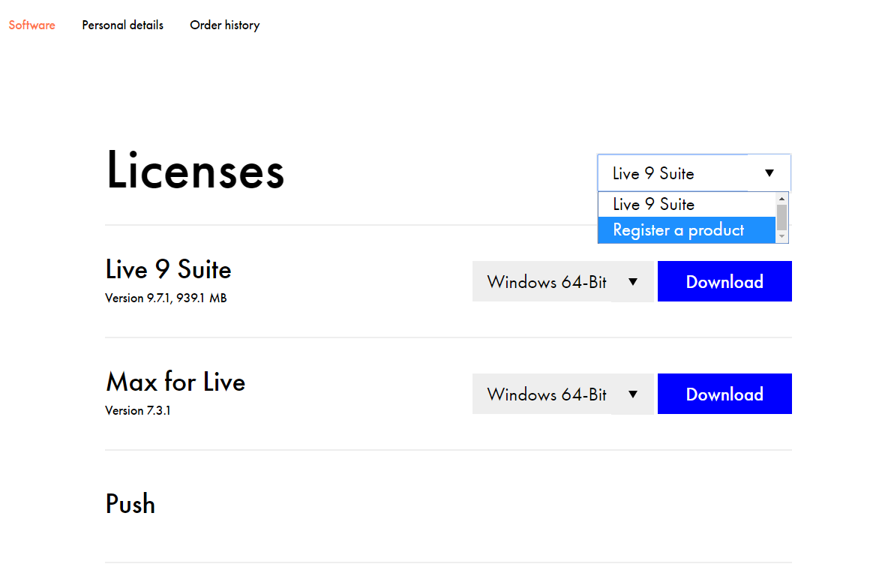Select Register a product option

(x=687, y=229)
